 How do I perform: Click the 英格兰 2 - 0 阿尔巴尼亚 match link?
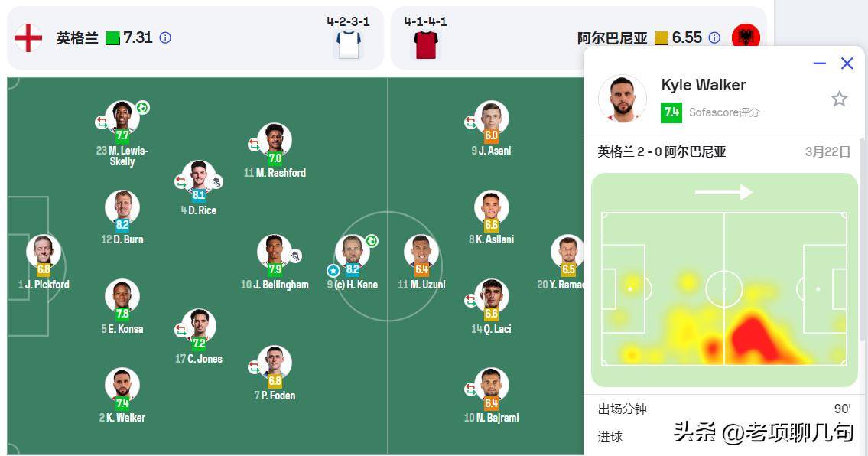662,152
